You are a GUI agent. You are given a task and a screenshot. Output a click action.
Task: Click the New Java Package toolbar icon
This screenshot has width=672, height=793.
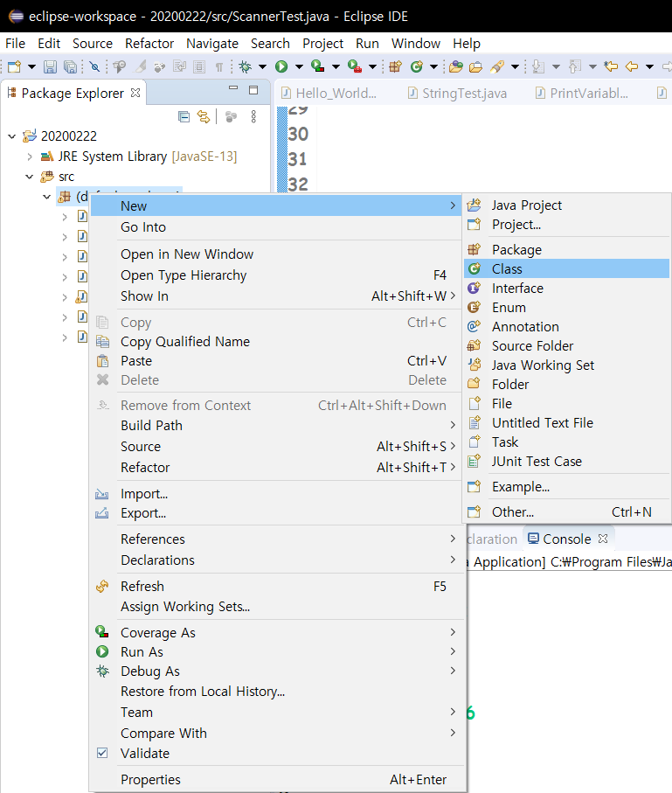(395, 66)
